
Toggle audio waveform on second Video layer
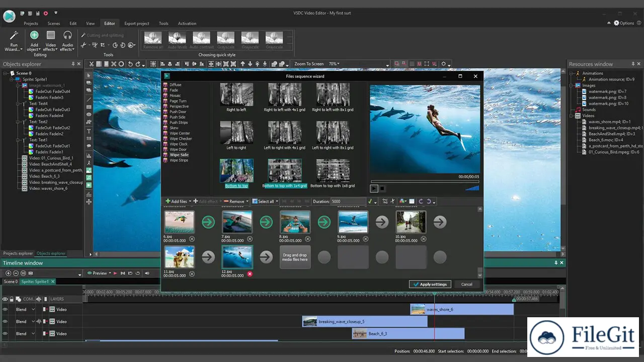click(x=39, y=321)
